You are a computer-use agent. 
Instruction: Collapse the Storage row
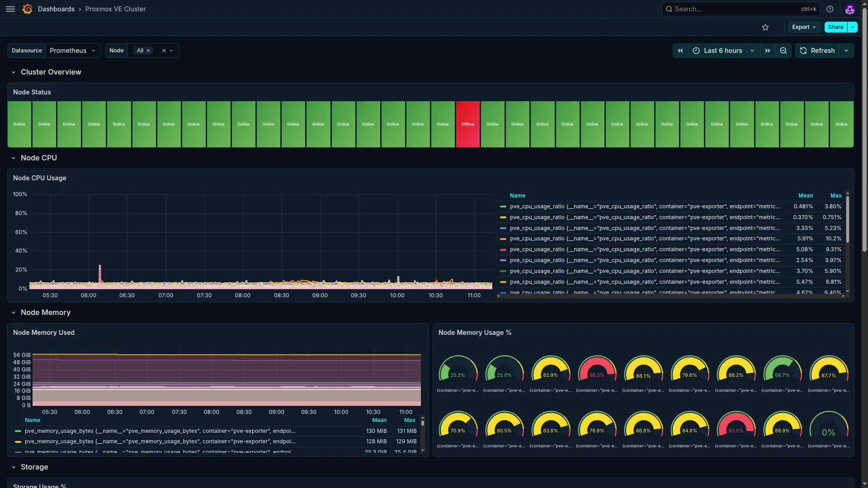(14, 467)
